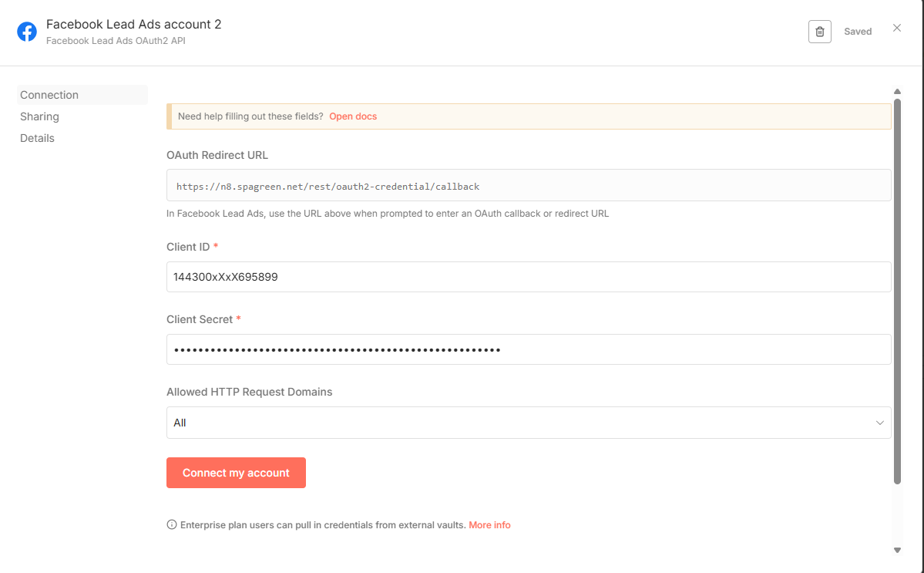
Task: Switch to the Sharing tab
Action: tap(39, 116)
